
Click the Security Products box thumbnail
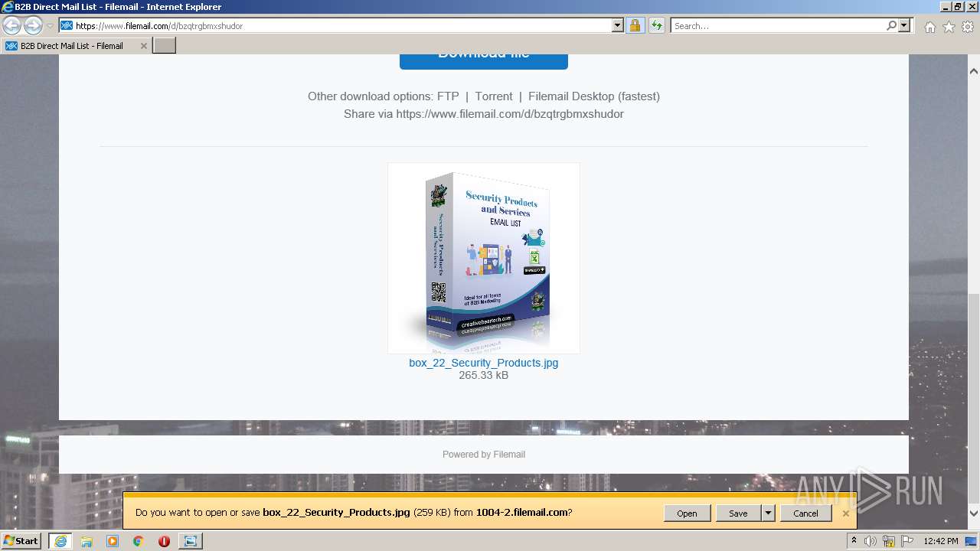pyautogui.click(x=484, y=258)
